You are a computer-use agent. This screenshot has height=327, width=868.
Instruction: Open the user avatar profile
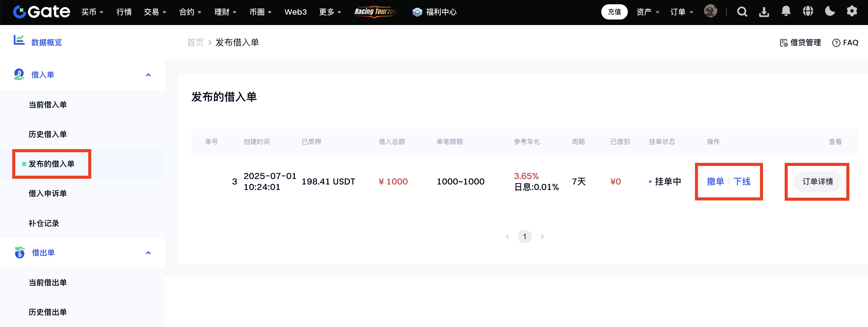(710, 12)
